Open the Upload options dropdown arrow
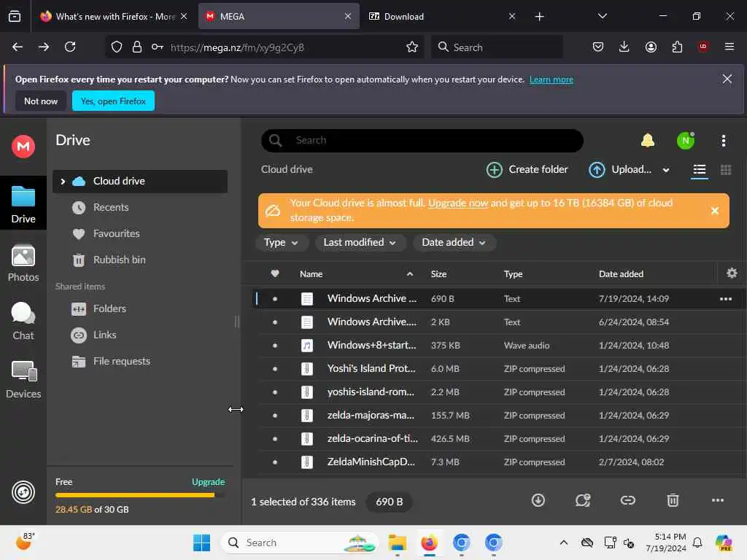This screenshot has height=560, width=747. pos(665,170)
